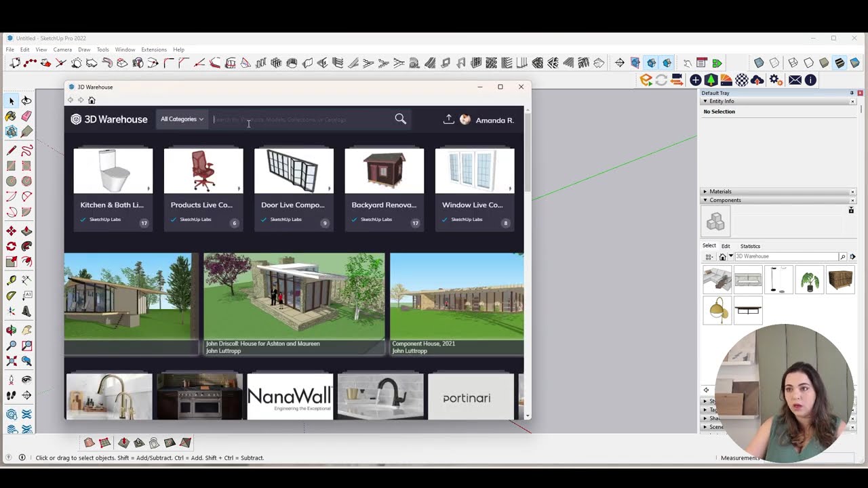Open Extension Warehouse cloud icon
This screenshot has width=868, height=488.
[757, 80]
